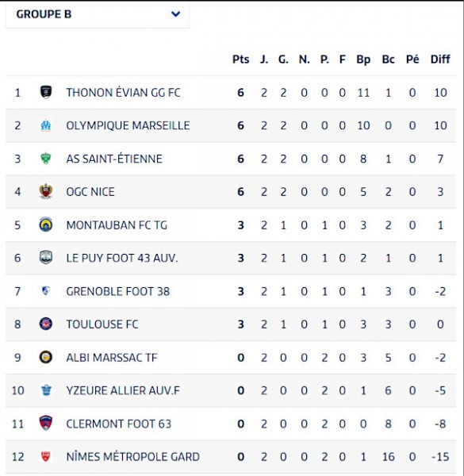Open the YZEURE ALLIER AUV.F team link
The width and height of the screenshot is (464, 476).
click(123, 390)
